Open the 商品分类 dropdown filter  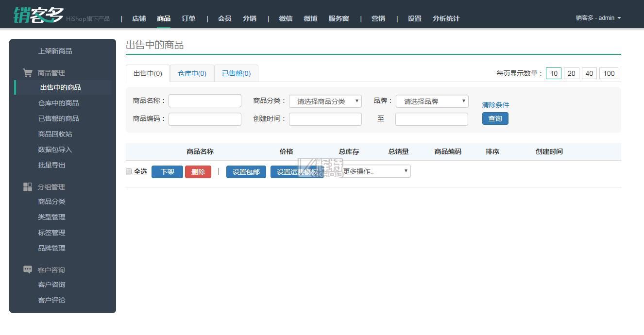[x=325, y=101]
